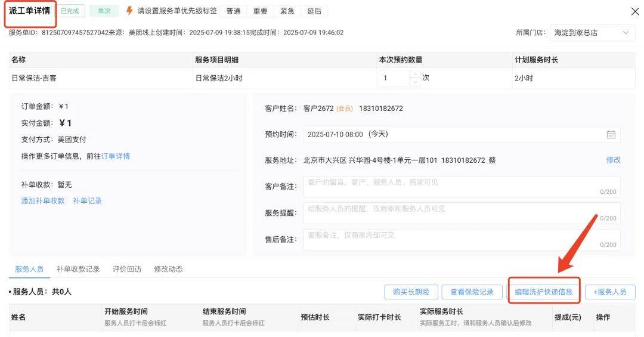Close the dispatch order detail dialog

[x=635, y=11]
